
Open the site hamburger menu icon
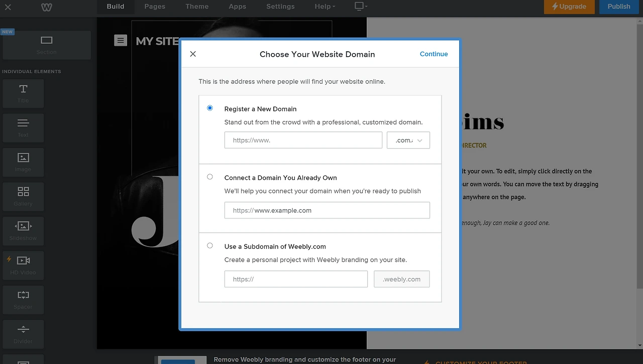121,40
